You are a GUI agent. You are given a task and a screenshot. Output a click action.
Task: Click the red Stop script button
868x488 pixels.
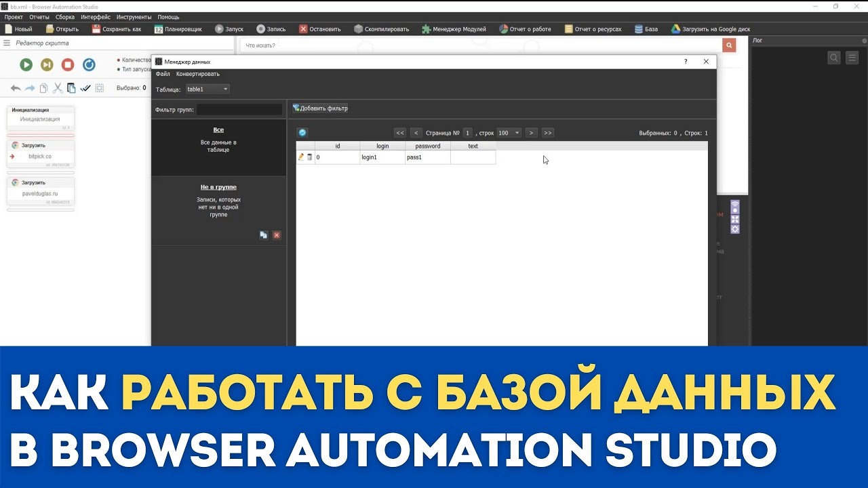point(68,64)
